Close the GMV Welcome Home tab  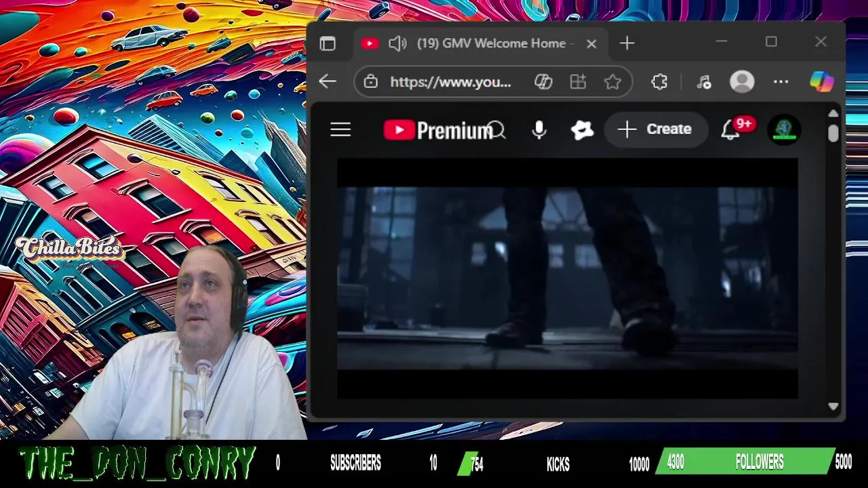(x=591, y=43)
